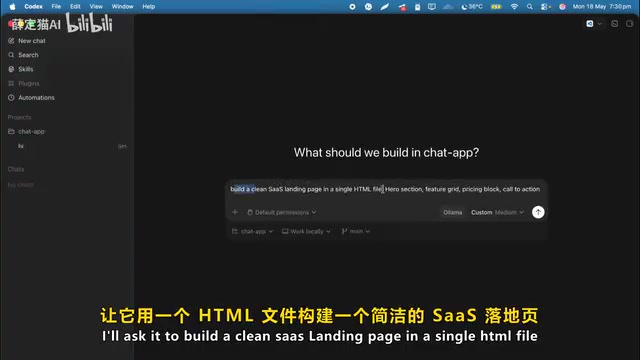Open the Help menu
The width and height of the screenshot is (640, 360).
point(149,7)
